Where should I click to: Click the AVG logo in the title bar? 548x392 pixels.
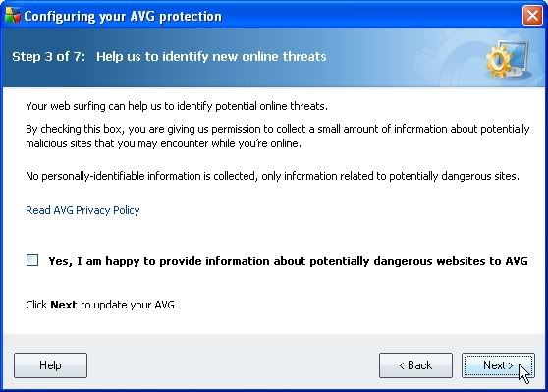(x=13, y=16)
